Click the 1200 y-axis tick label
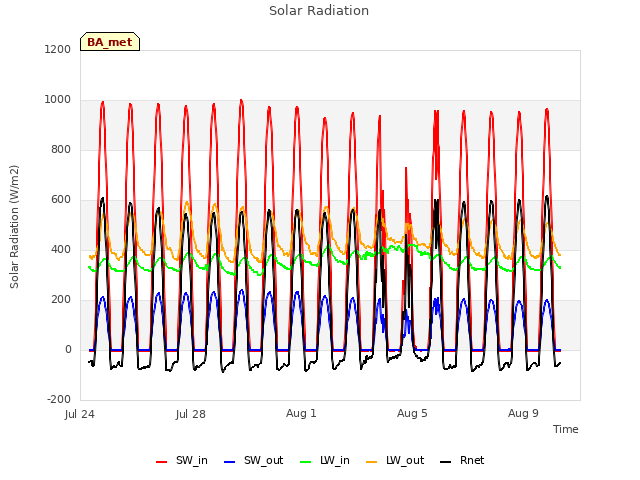 click(x=58, y=49)
